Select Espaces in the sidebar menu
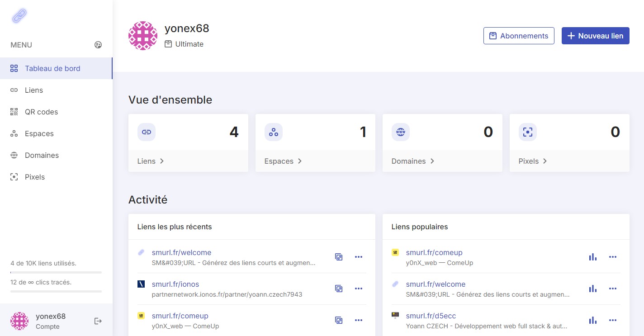 (39, 133)
